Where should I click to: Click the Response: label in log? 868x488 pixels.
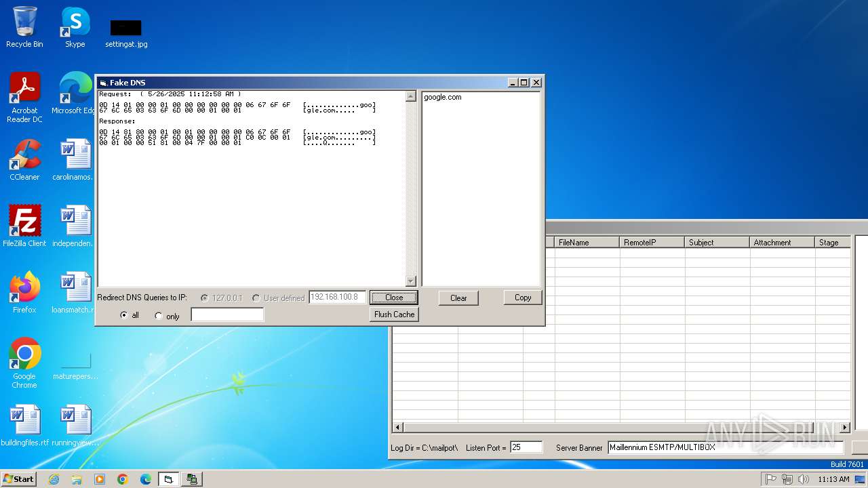(x=117, y=121)
